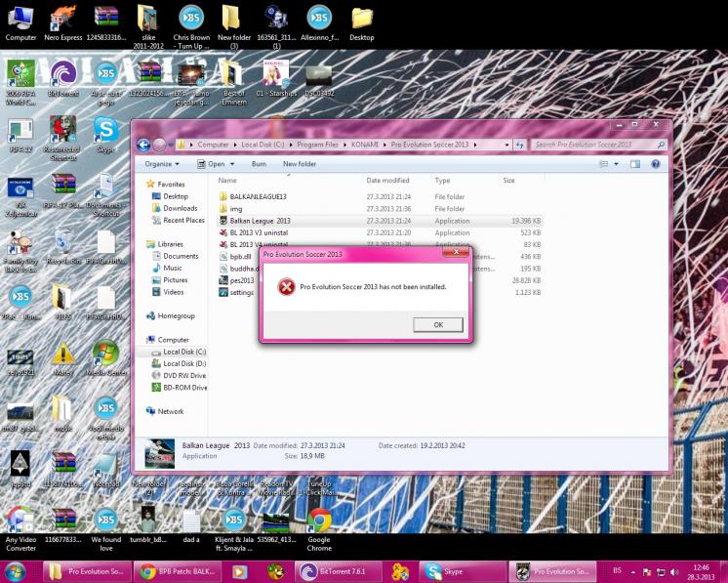The height and width of the screenshot is (583, 728).
Task: Open Nero Express desktop icon
Action: tap(63, 22)
